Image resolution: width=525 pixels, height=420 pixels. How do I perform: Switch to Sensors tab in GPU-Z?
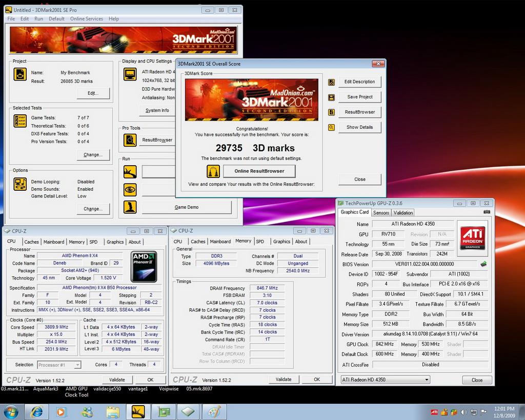(381, 213)
